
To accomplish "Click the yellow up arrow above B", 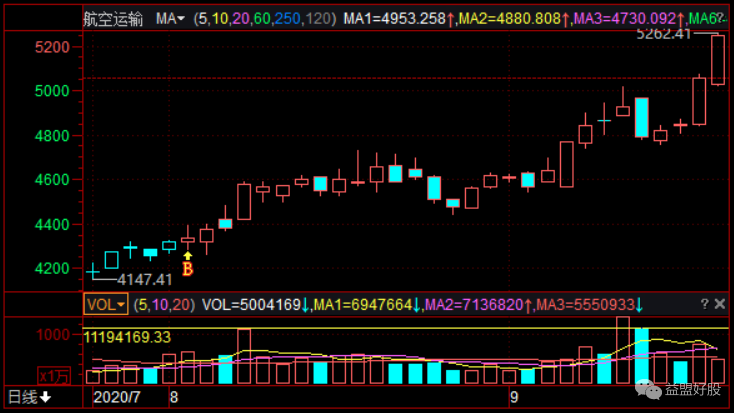I will tap(187, 254).
